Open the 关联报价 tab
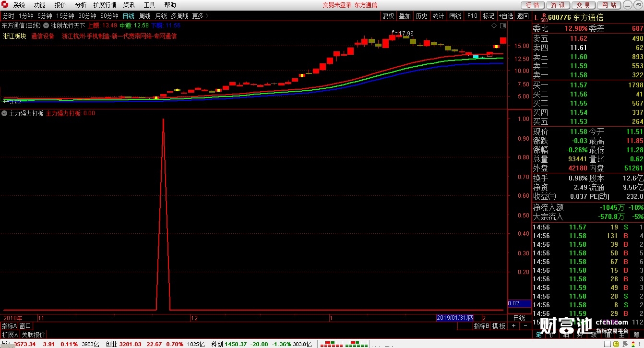 pyautogui.click(x=33, y=335)
